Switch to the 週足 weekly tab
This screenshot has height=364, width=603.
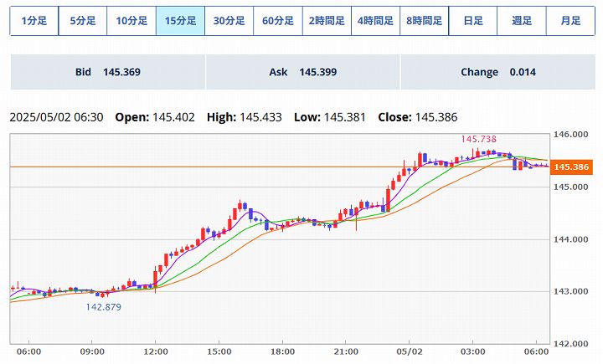click(522, 21)
